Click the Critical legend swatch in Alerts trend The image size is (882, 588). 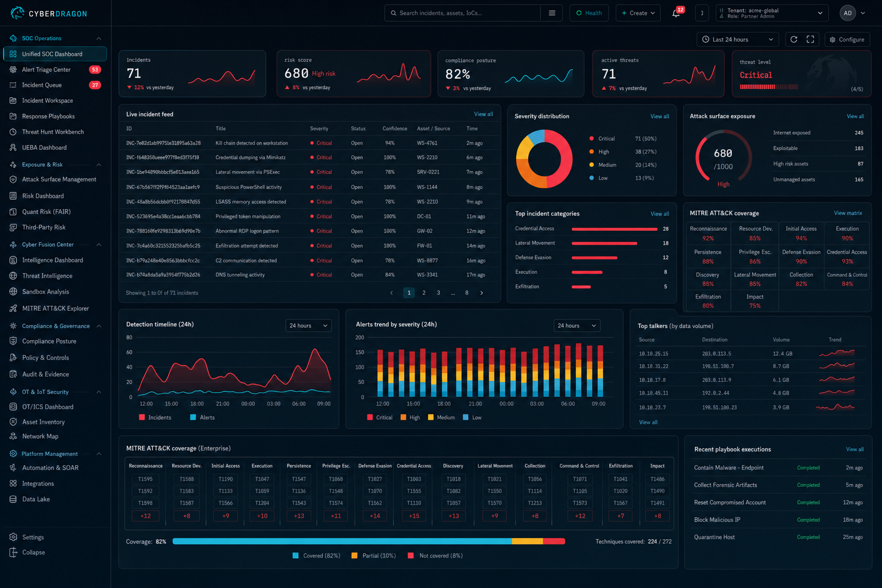click(370, 417)
